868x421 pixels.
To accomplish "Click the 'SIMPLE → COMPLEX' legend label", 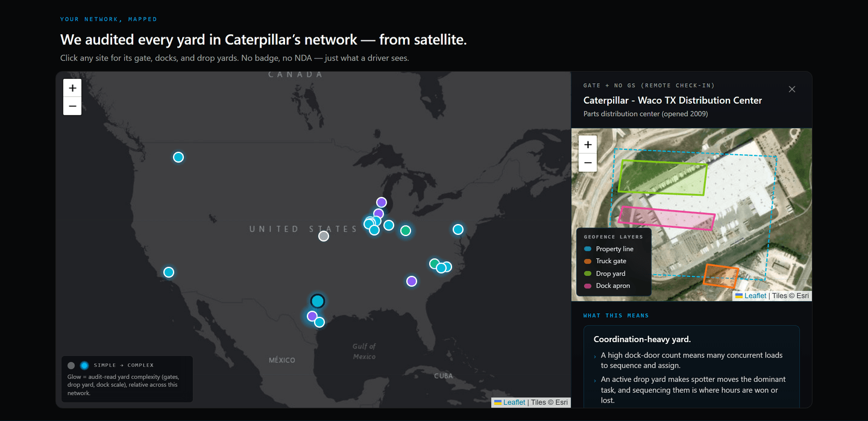I will 124,365.
